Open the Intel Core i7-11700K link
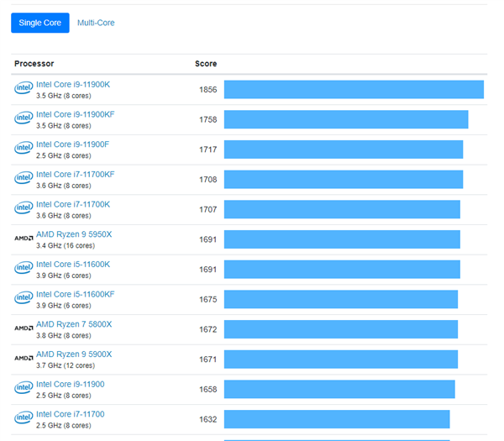 [x=73, y=204]
